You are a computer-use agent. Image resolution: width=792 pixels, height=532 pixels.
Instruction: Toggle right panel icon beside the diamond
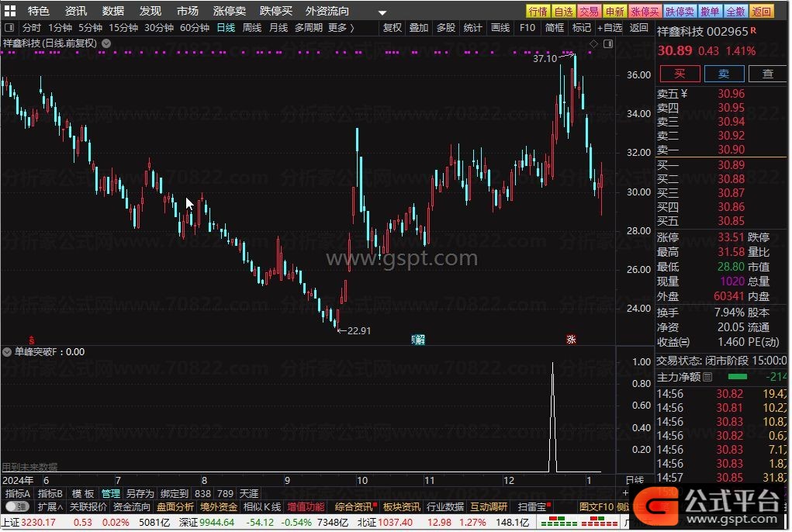608,44
